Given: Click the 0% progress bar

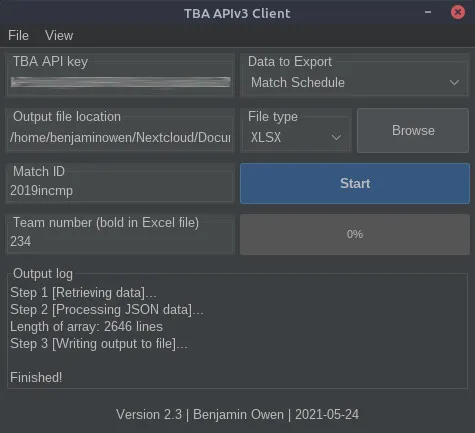Looking at the screenshot, I should point(355,234).
